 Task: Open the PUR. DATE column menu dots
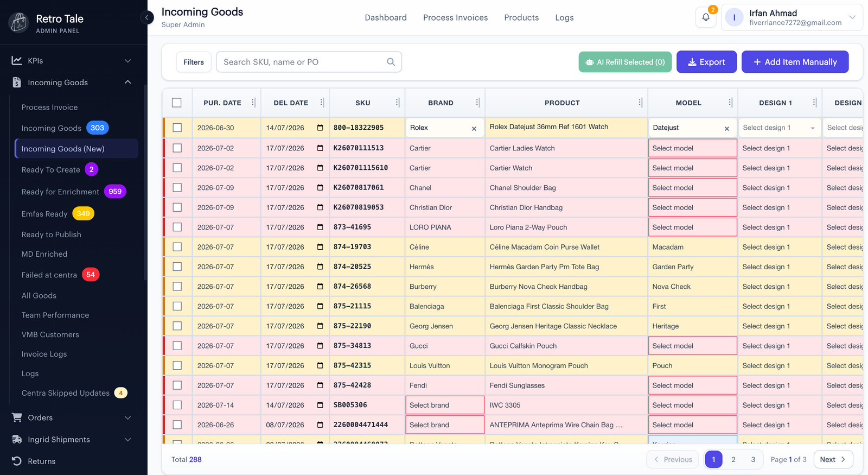(x=253, y=103)
